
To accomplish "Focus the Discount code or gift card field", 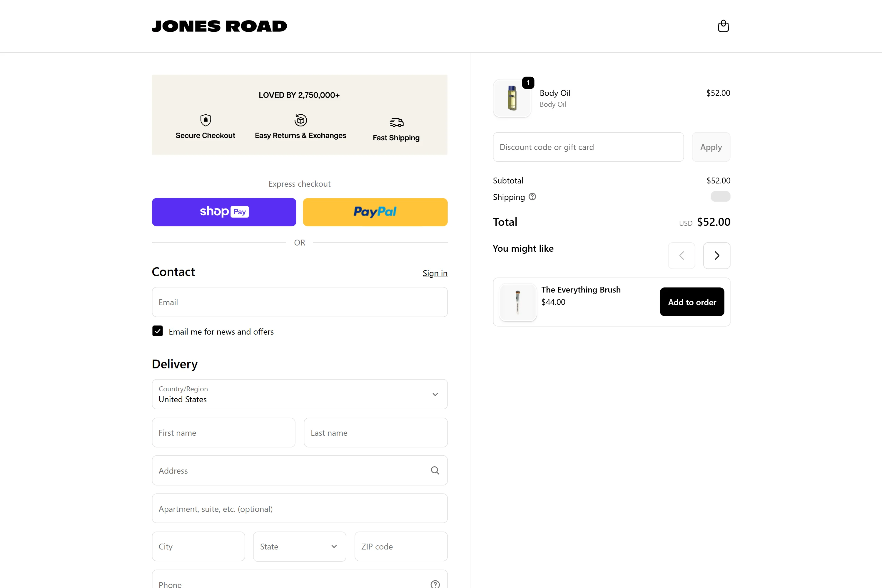I will pos(588,147).
